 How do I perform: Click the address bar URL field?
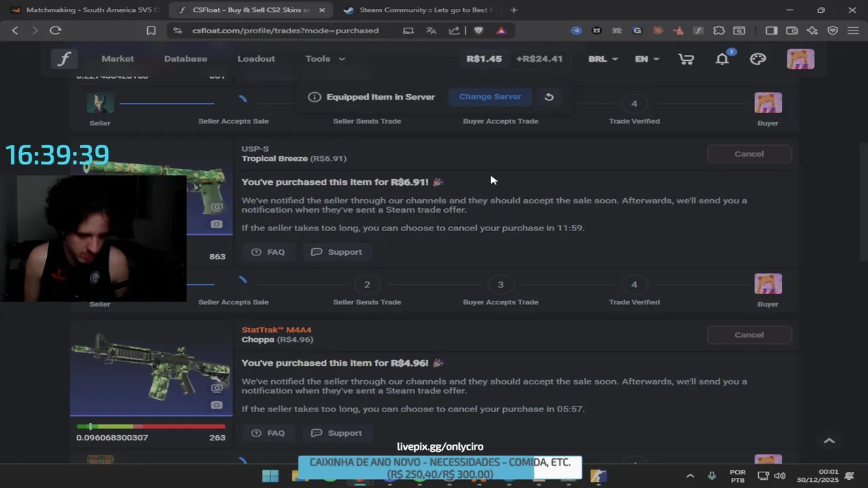(285, 30)
